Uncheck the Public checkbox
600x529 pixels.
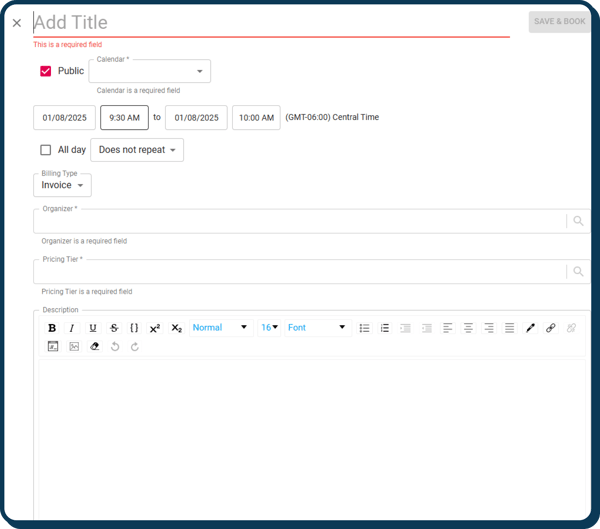click(46, 71)
